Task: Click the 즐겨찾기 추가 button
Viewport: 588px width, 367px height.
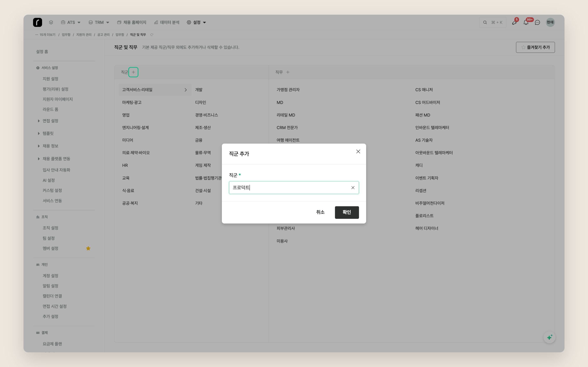Action: tap(535, 47)
